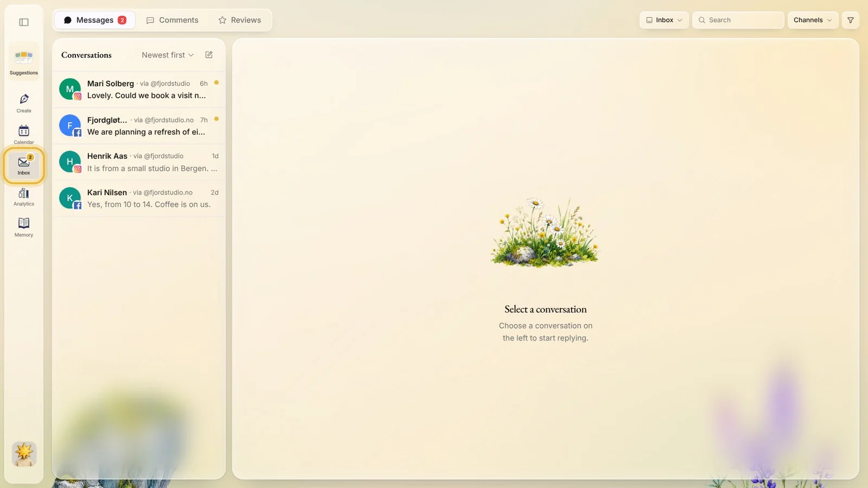Open "It is from a small studio" message
Image resolution: width=868 pixels, height=488 pixels.
tap(152, 169)
